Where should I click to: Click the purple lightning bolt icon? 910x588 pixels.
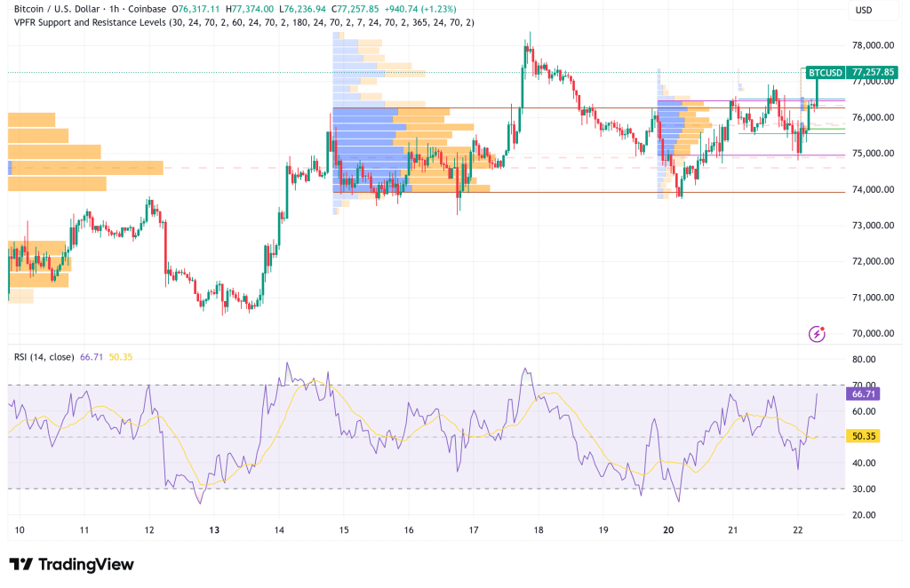click(x=817, y=334)
